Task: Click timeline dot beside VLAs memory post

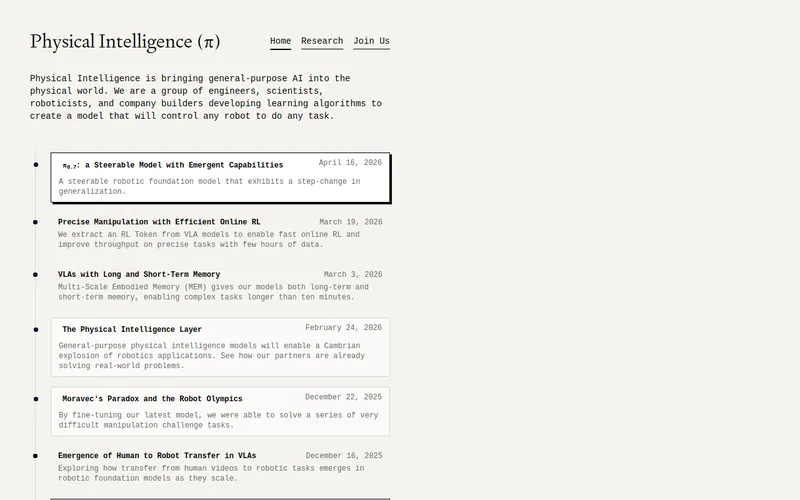Action: pos(35,274)
